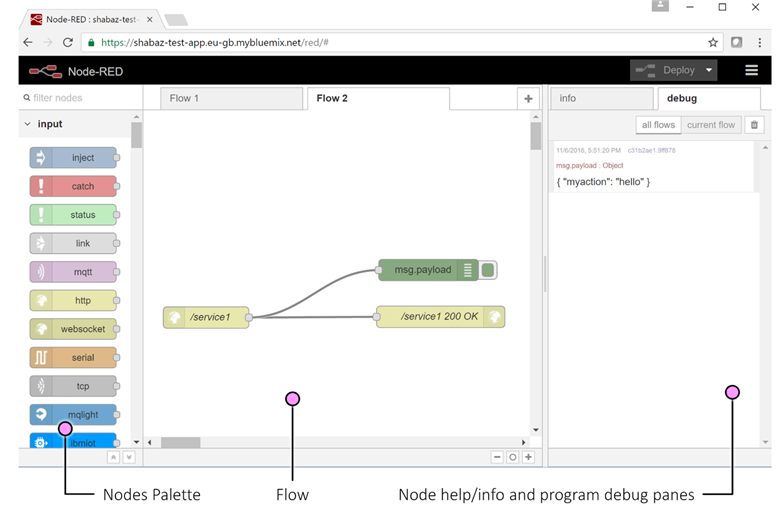
Task: Collapse all palette categories
Action: tap(114, 457)
